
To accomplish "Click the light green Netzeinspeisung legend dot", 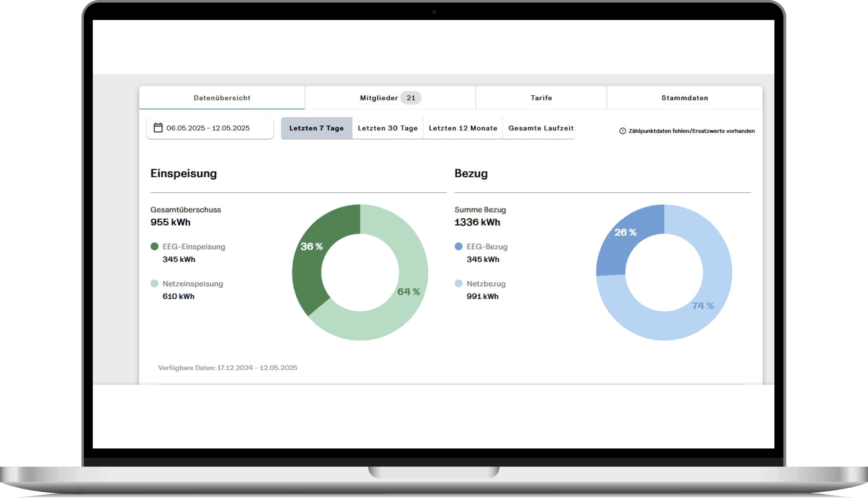I will pos(154,283).
